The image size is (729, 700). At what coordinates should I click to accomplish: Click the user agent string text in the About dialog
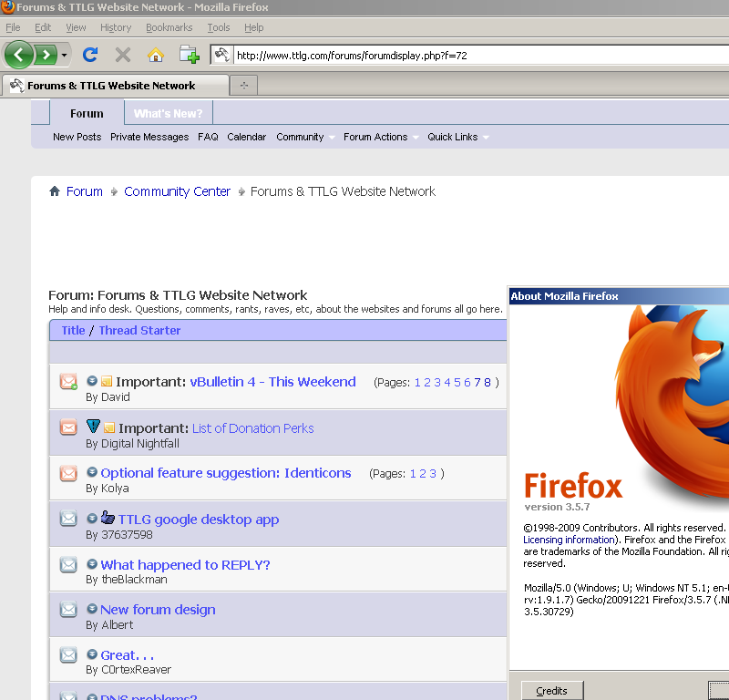tap(626, 600)
